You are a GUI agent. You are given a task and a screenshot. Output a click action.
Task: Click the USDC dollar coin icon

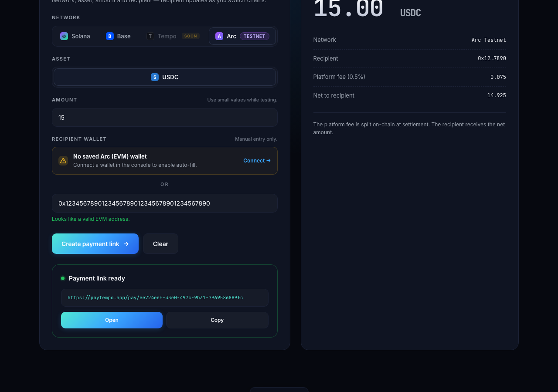(x=155, y=77)
